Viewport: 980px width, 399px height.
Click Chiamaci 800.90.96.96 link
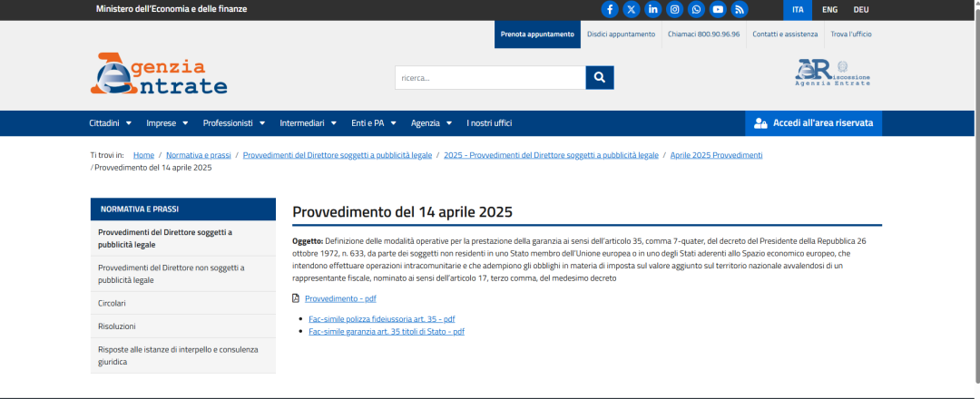tap(704, 34)
